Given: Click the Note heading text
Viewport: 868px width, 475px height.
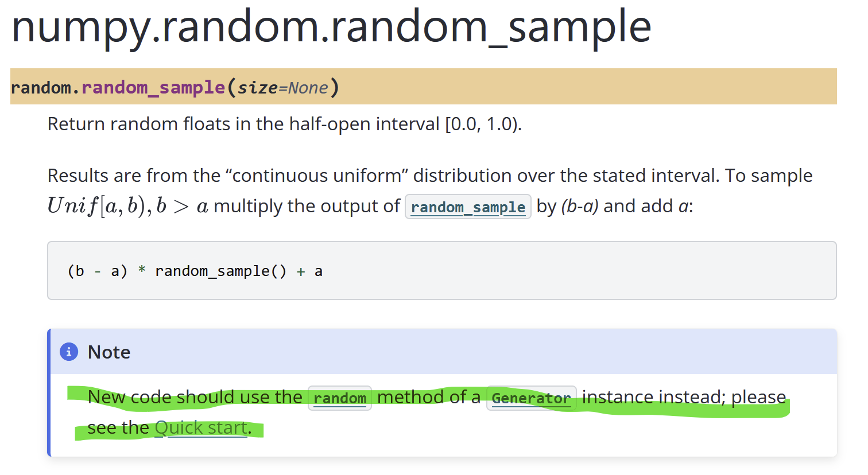Looking at the screenshot, I should (109, 352).
